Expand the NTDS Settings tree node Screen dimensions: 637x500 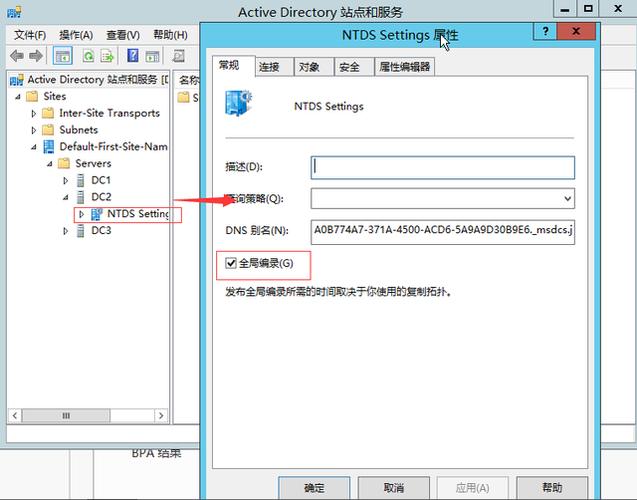(x=81, y=214)
